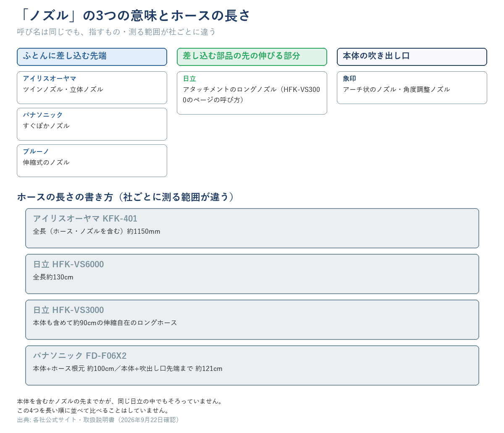
Task: Click the アイリスオーヤマ KFK-401 card title
Action: point(85,219)
